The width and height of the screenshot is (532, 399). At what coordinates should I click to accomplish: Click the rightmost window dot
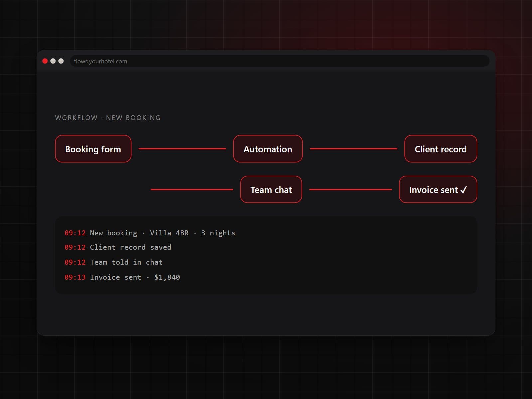coord(61,61)
